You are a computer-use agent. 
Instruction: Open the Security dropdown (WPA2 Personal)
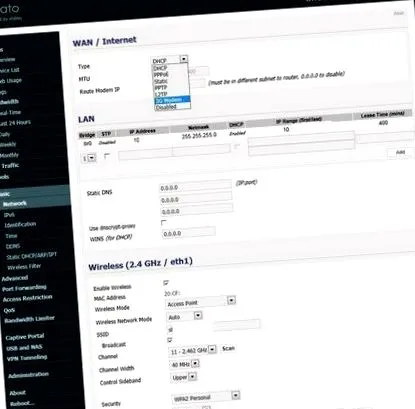tap(206, 397)
